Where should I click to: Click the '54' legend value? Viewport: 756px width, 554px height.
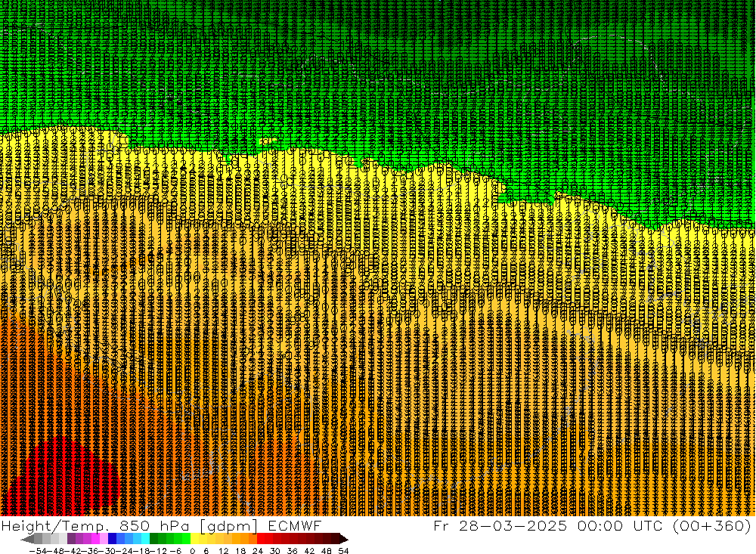343,551
